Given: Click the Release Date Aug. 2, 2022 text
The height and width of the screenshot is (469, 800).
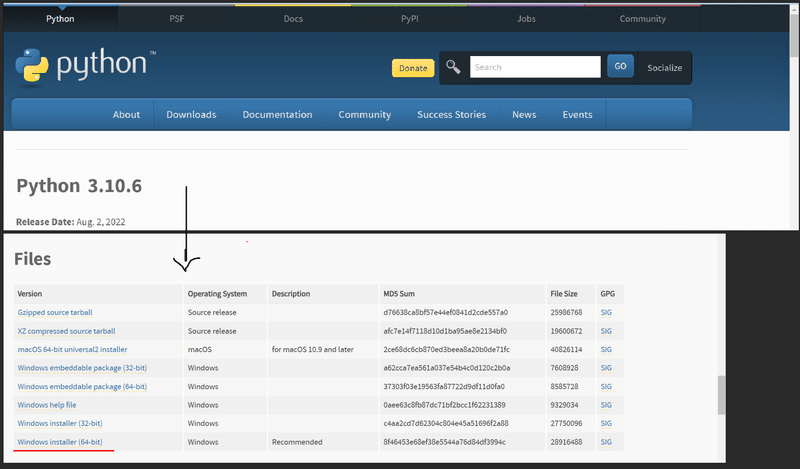Looking at the screenshot, I should (70, 222).
